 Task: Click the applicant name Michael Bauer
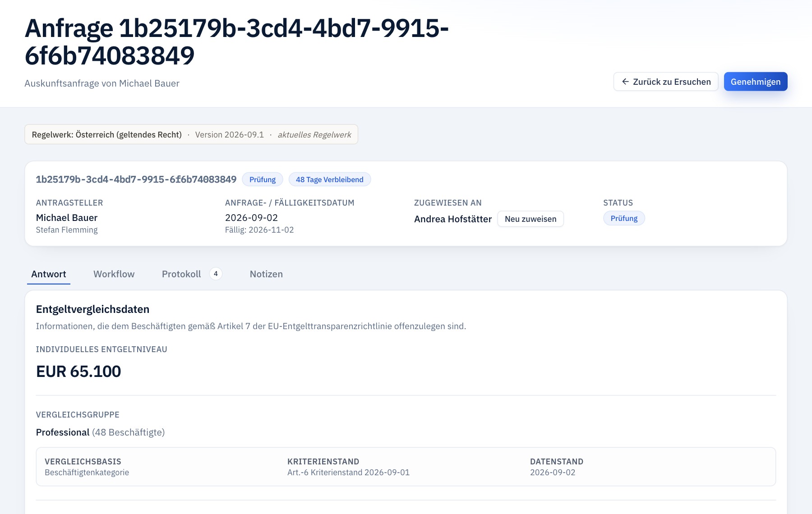click(x=67, y=218)
